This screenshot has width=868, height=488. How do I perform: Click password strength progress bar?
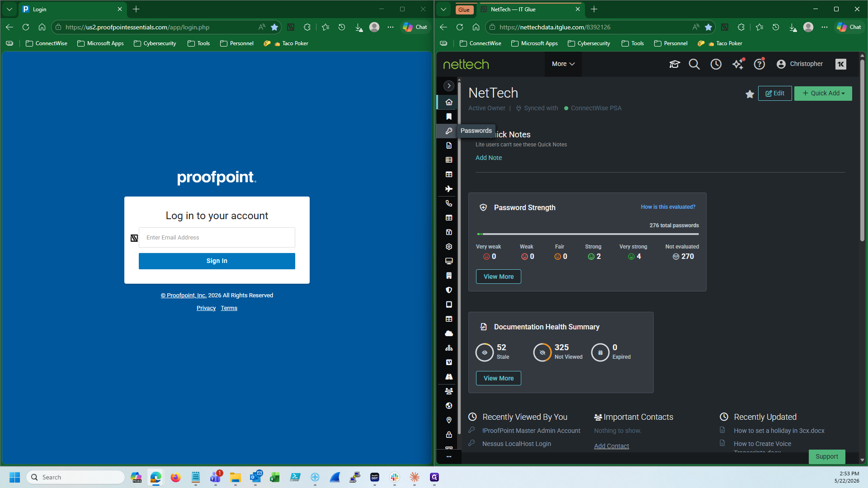588,234
